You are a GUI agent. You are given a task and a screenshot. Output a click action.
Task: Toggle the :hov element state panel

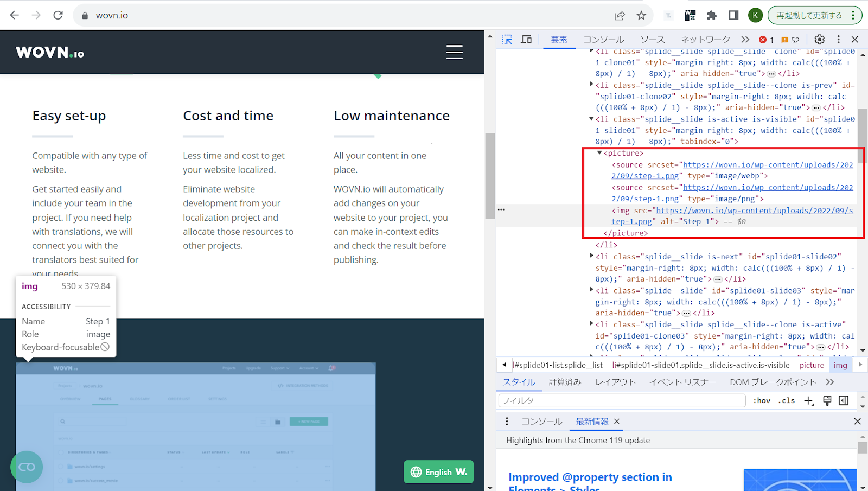762,401
